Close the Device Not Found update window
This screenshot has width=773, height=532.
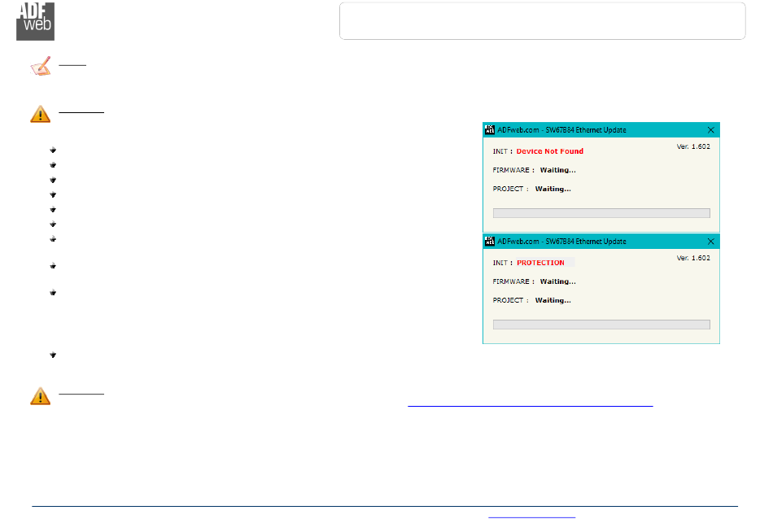tap(711, 129)
